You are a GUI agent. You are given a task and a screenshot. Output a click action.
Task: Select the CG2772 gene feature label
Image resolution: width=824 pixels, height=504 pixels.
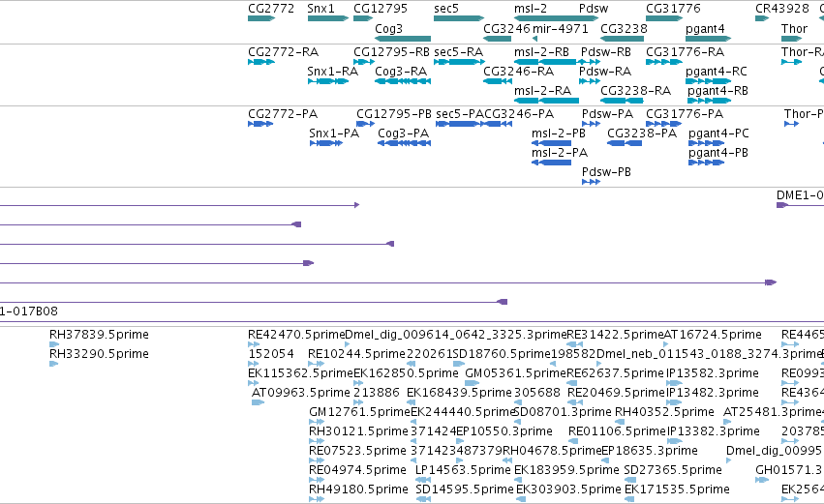click(x=271, y=9)
